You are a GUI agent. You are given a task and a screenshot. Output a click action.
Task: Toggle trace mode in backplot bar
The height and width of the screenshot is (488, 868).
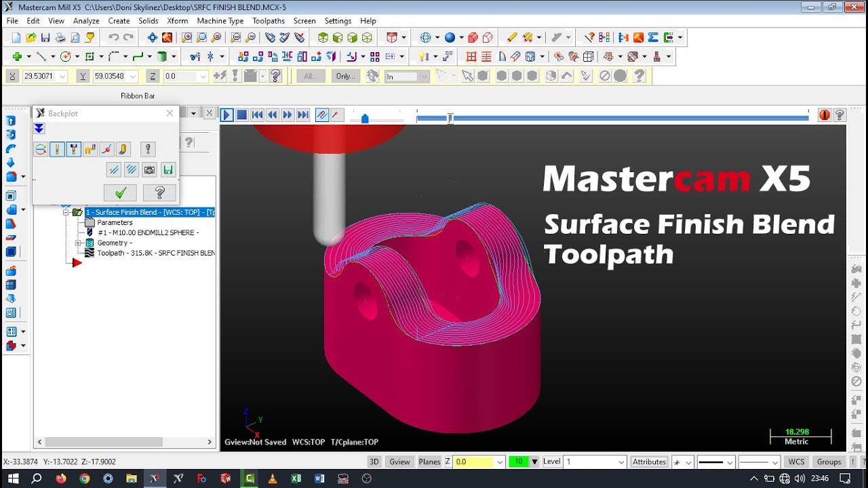coord(322,115)
